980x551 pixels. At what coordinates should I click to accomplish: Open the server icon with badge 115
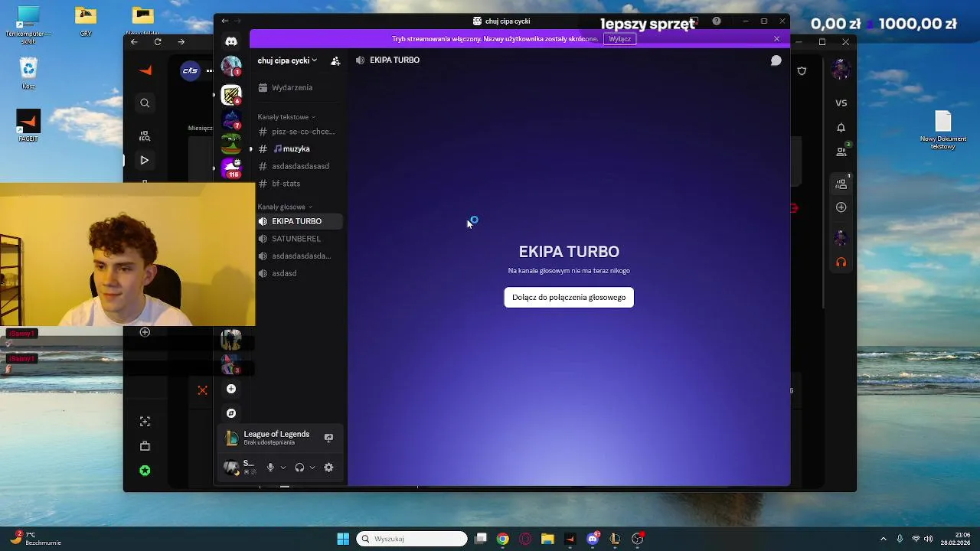[x=231, y=168]
